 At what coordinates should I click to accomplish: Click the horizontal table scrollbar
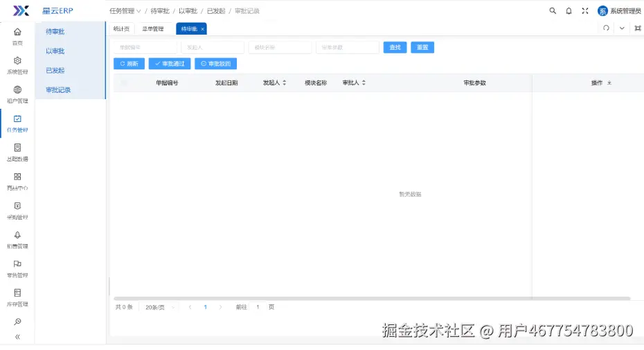tap(372, 298)
